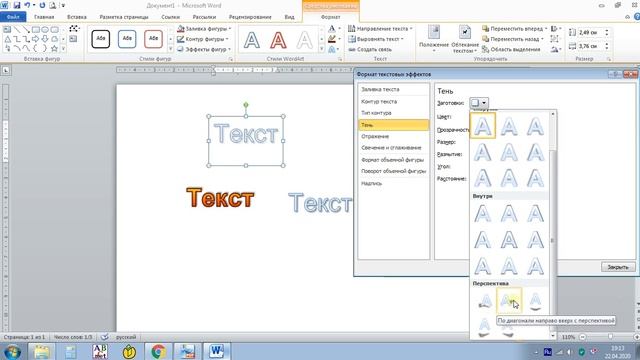Open the Файл tab
This screenshot has height=360, width=640.
click(x=13, y=17)
